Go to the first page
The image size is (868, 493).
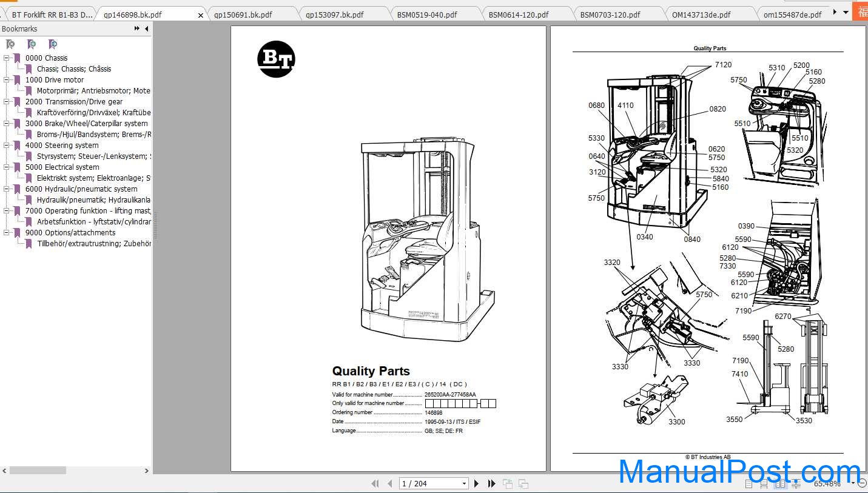[x=375, y=483]
